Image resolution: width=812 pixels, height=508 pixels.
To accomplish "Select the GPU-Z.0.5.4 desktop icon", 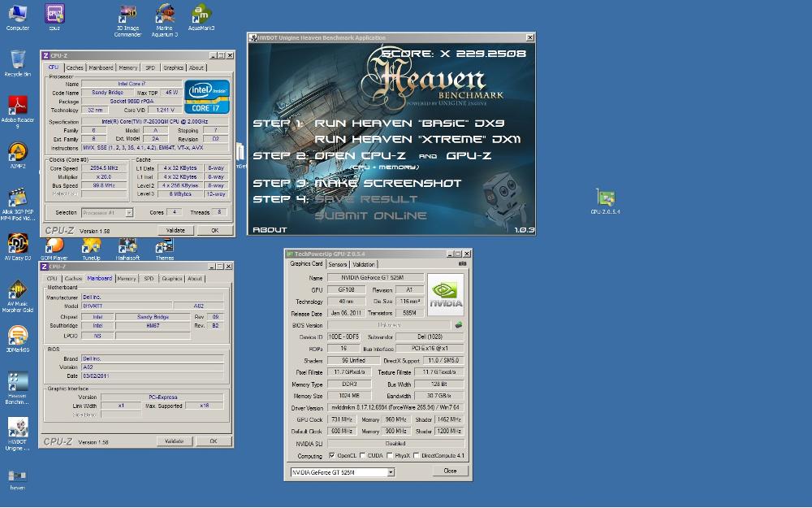I will [606, 201].
